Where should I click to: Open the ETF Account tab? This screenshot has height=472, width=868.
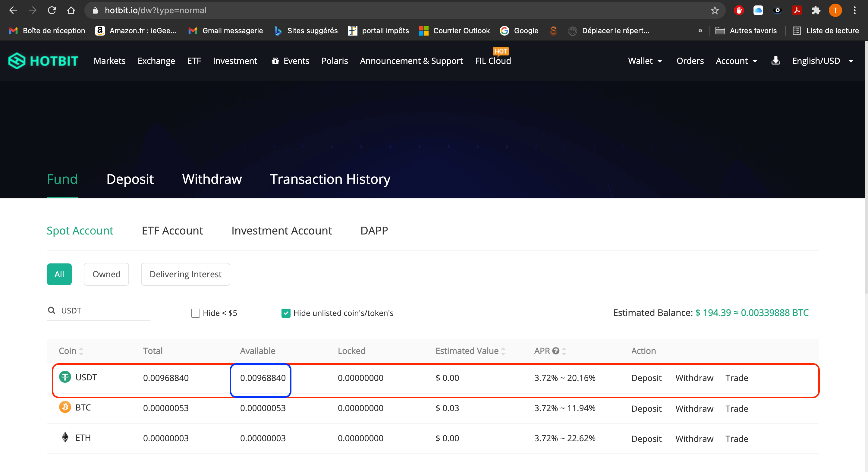pyautogui.click(x=172, y=231)
